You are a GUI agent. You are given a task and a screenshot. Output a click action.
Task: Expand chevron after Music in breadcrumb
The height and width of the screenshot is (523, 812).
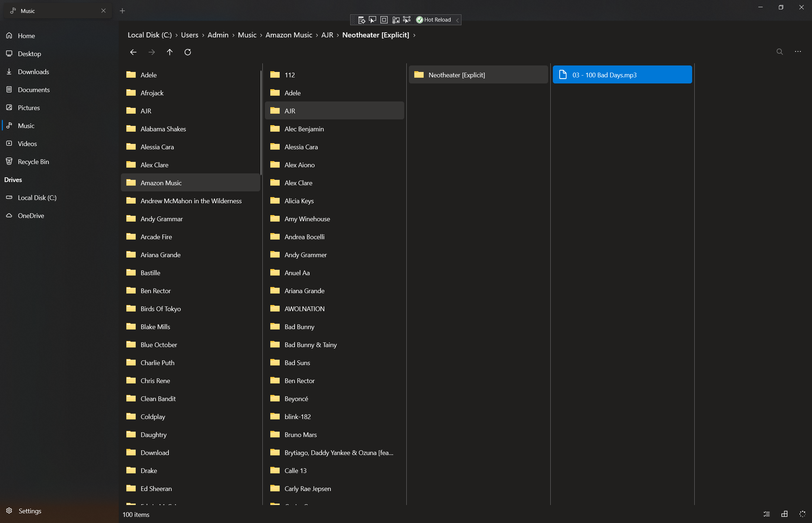261,35
